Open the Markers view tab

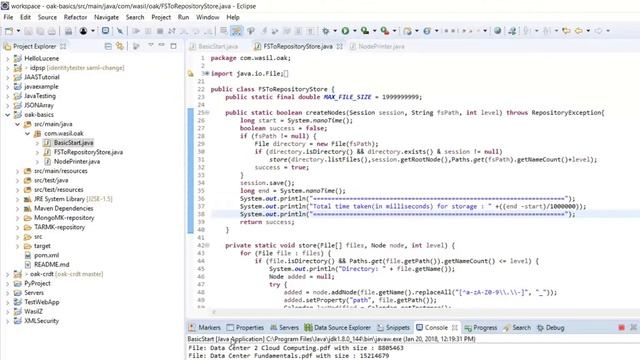pyautogui.click(x=204, y=328)
